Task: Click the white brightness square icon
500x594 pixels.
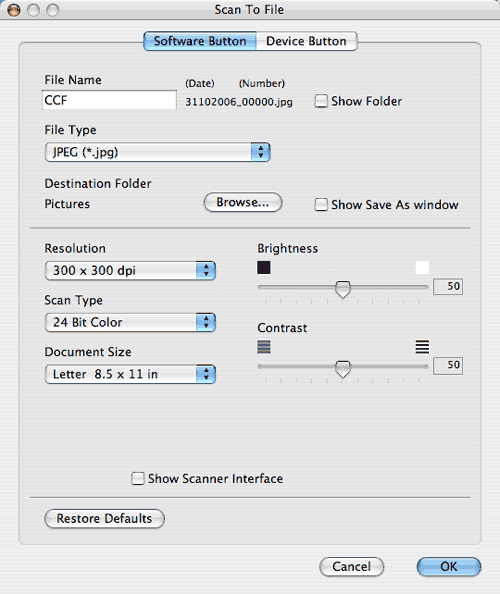Action: point(422,267)
